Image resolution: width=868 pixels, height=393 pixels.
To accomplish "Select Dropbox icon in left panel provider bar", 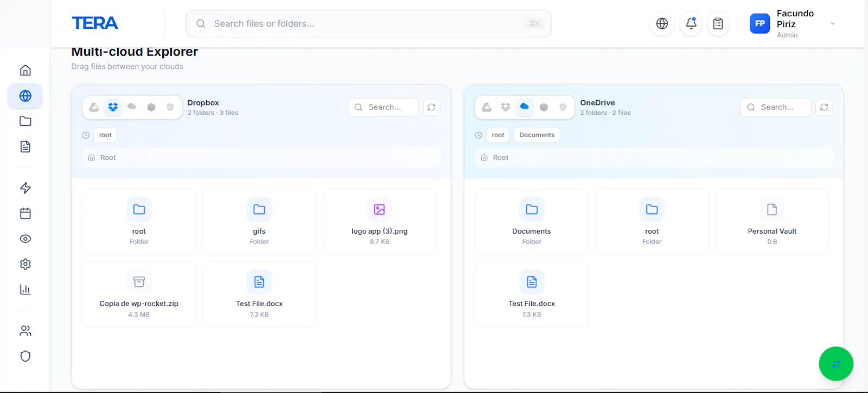I will (x=113, y=107).
